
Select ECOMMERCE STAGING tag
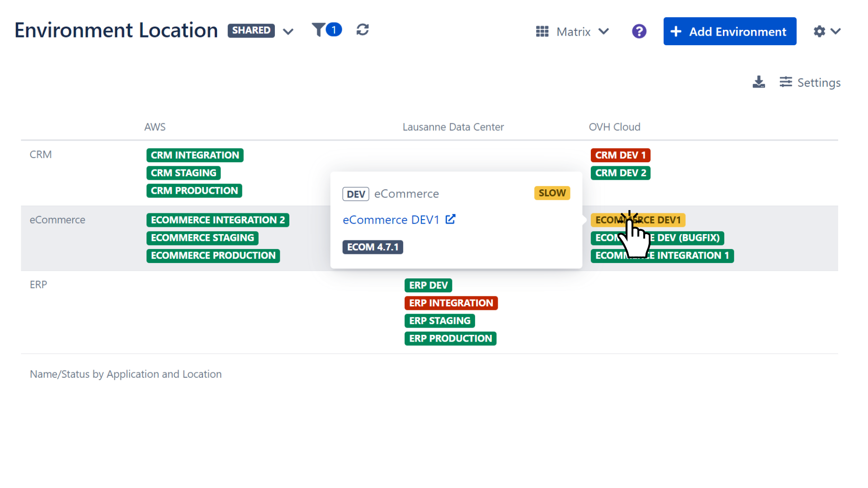(x=203, y=238)
